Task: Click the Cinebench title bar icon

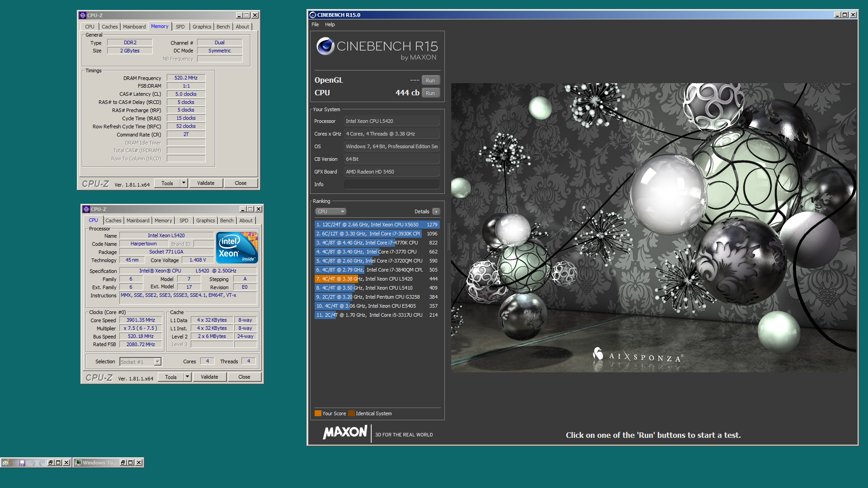Action: pos(312,15)
